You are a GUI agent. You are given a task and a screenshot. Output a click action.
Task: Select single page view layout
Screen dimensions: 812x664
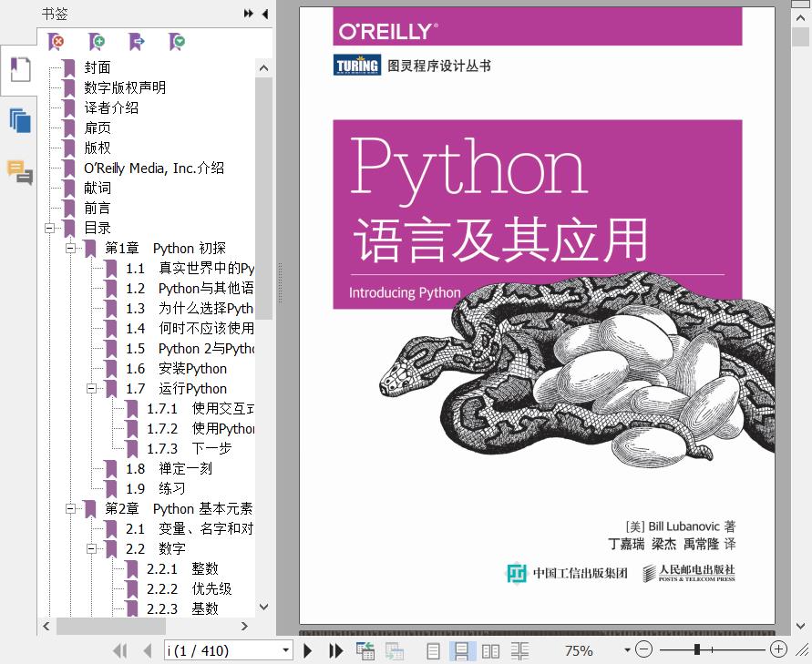434,650
